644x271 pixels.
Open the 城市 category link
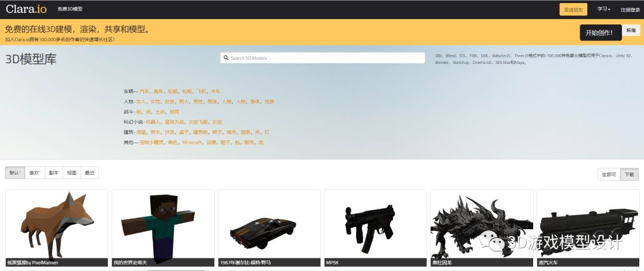click(x=231, y=133)
